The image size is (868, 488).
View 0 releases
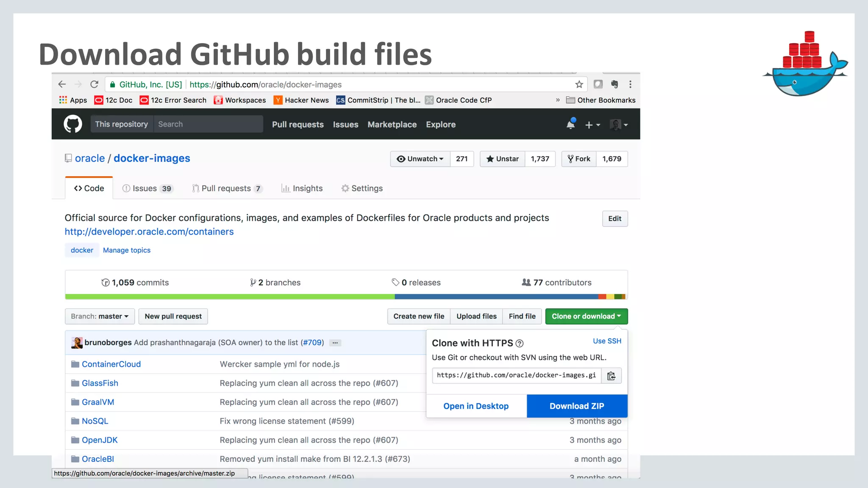[x=416, y=283]
